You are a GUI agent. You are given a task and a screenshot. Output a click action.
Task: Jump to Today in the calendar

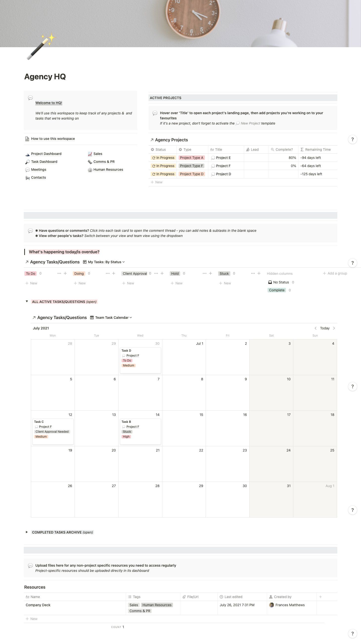pos(325,328)
